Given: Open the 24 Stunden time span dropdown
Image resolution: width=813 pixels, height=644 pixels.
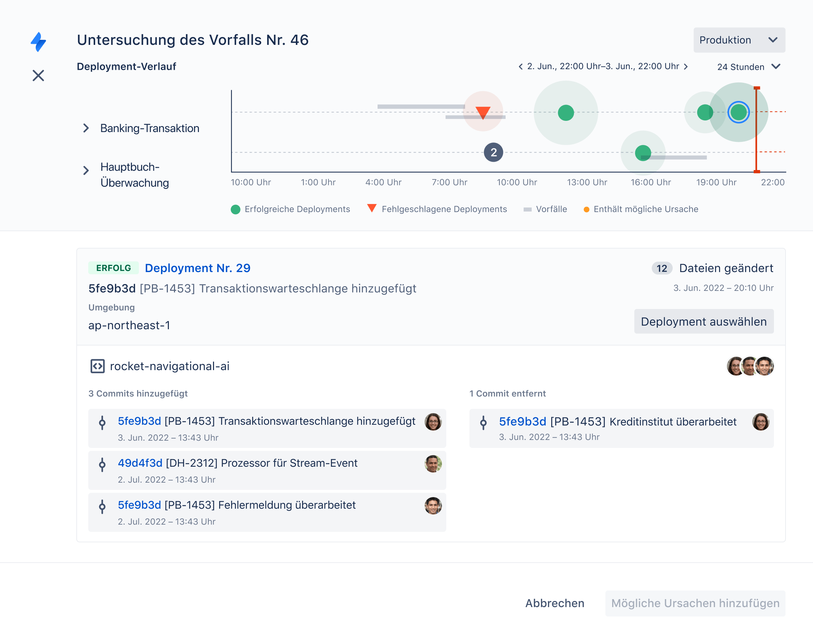Looking at the screenshot, I should click(748, 67).
